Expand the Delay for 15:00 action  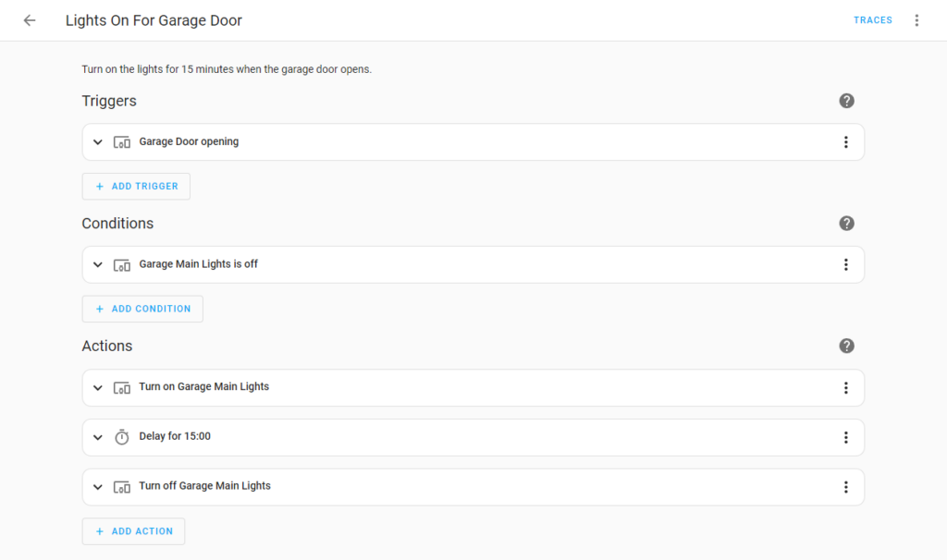click(98, 437)
